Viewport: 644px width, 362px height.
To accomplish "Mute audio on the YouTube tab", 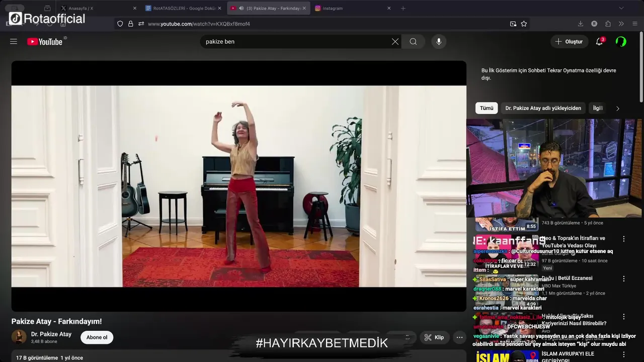I will [242, 8].
